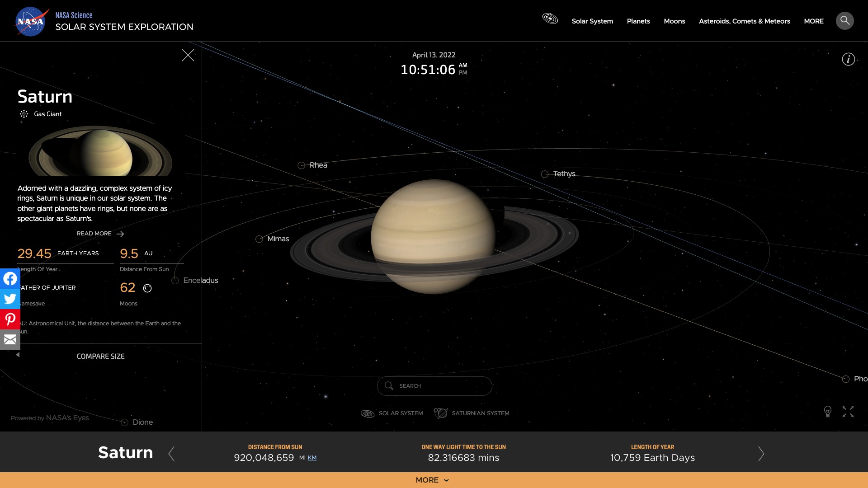Expand the orange MORE bar

[434, 480]
